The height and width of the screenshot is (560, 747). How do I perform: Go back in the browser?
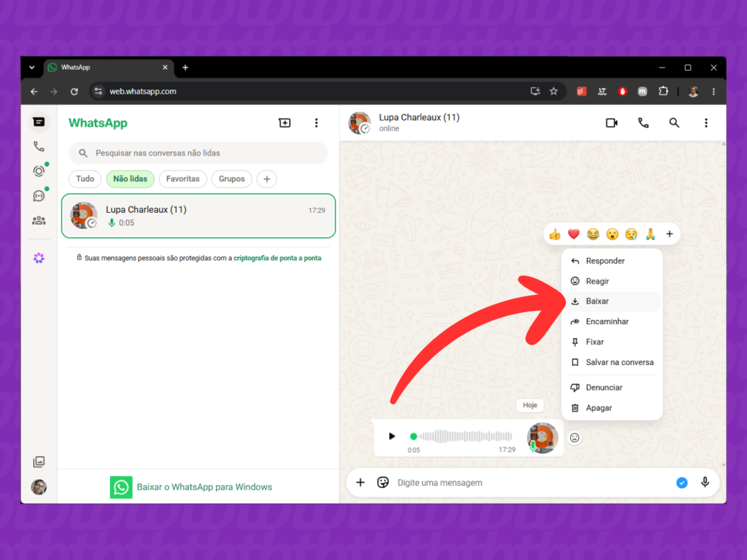tap(34, 92)
